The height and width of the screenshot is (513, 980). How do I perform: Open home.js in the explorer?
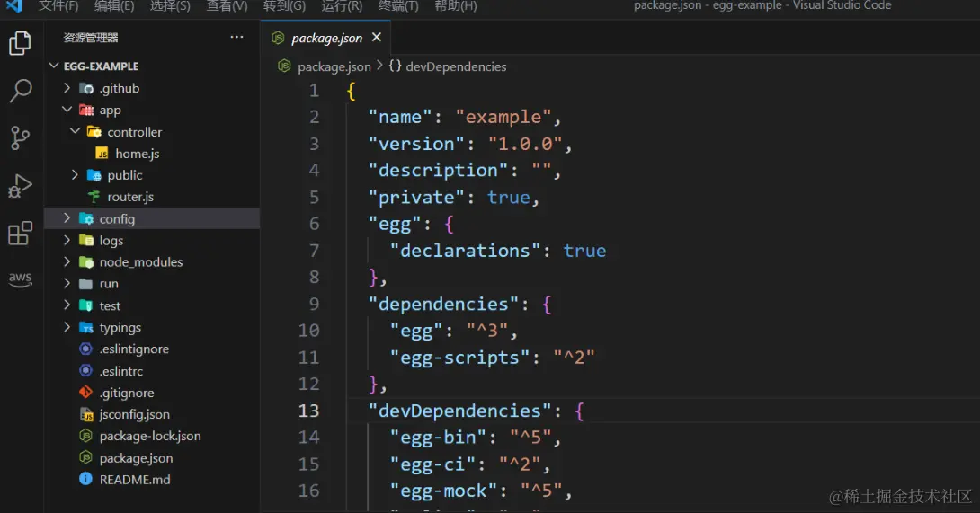click(137, 154)
